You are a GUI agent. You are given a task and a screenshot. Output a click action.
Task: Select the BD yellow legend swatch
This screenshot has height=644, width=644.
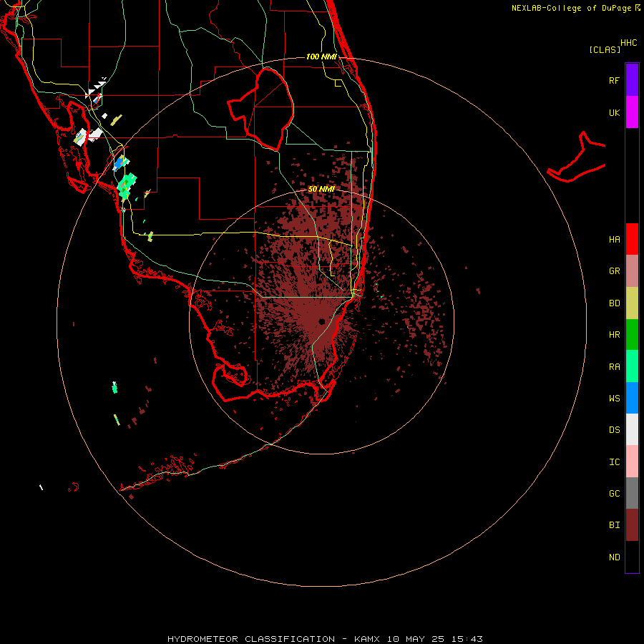point(632,303)
